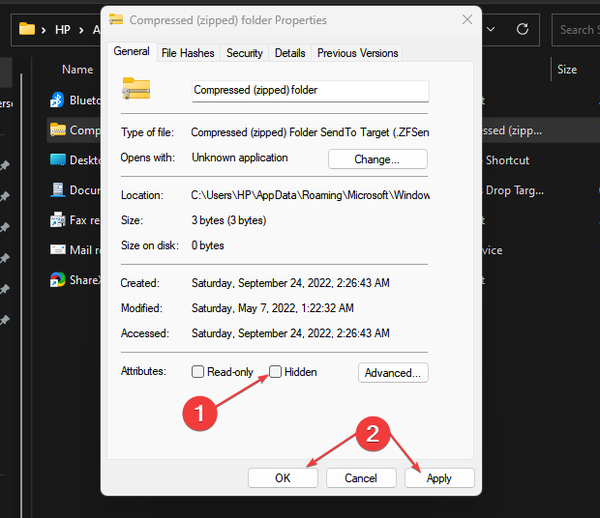Select the Compressed folder icon in list
Image resolution: width=600 pixels, height=518 pixels.
pyautogui.click(x=58, y=130)
